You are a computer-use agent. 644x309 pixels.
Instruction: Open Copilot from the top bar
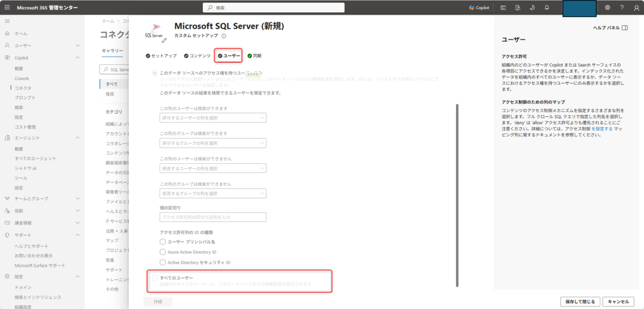479,8
